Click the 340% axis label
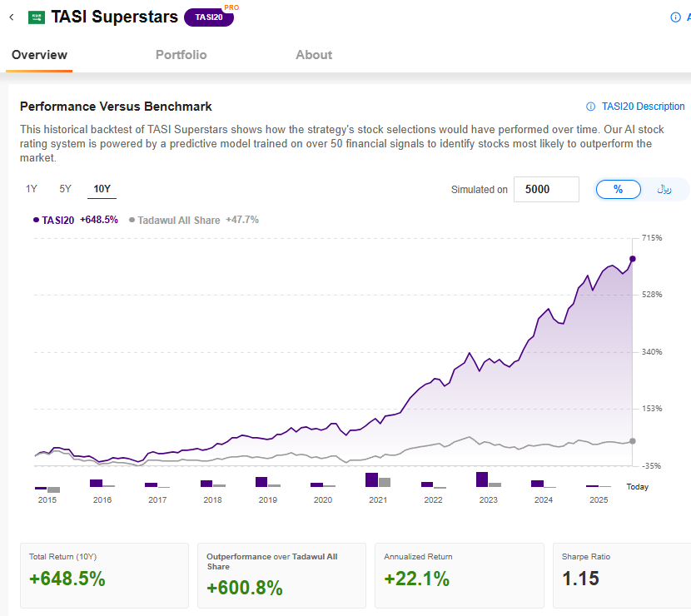The width and height of the screenshot is (691, 616). tap(652, 351)
